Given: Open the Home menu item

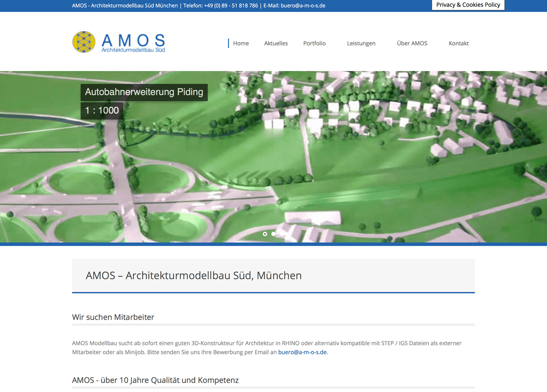Looking at the screenshot, I should click(x=241, y=43).
